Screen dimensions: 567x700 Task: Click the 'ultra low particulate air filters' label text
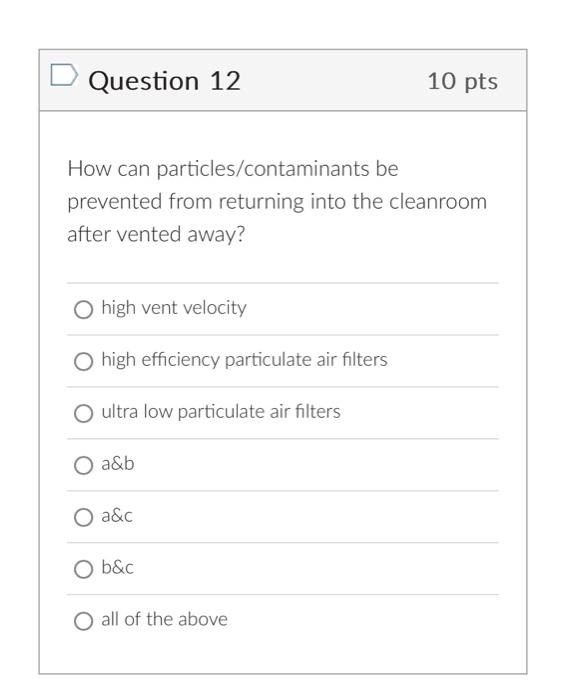[221, 412]
